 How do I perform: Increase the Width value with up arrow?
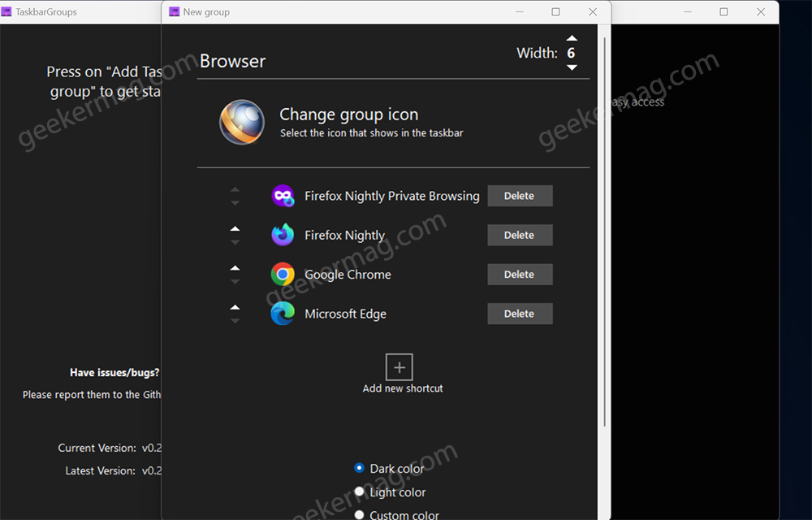tap(572, 38)
